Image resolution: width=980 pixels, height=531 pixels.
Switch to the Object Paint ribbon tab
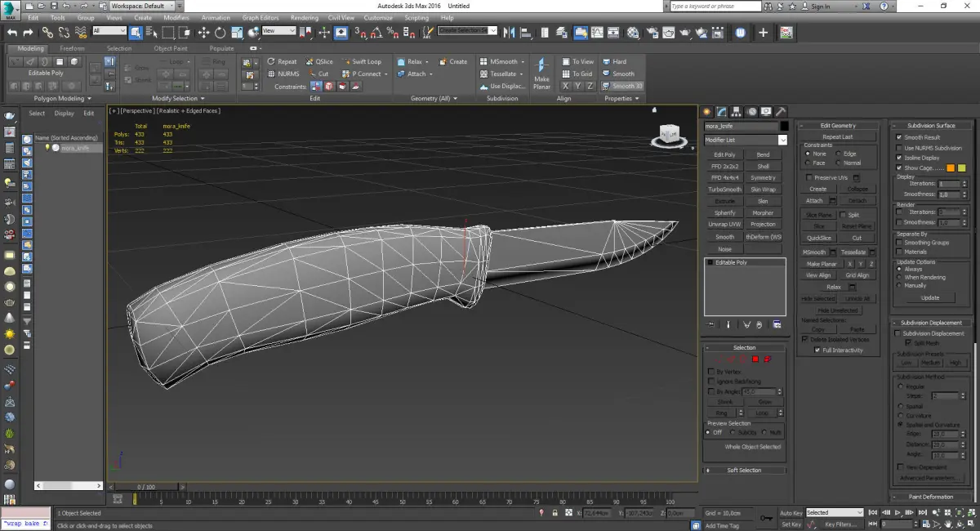coord(170,48)
